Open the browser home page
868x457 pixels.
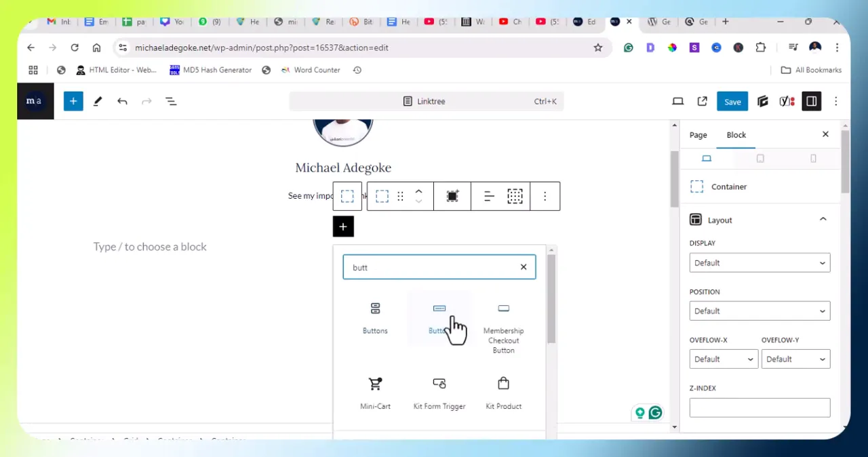96,47
